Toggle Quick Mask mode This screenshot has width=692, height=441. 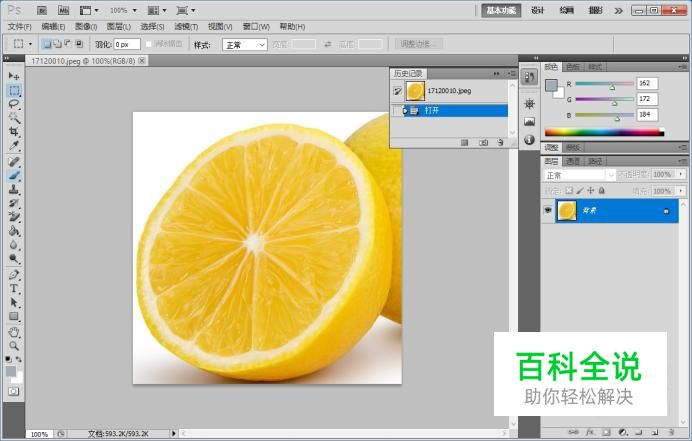[14, 392]
